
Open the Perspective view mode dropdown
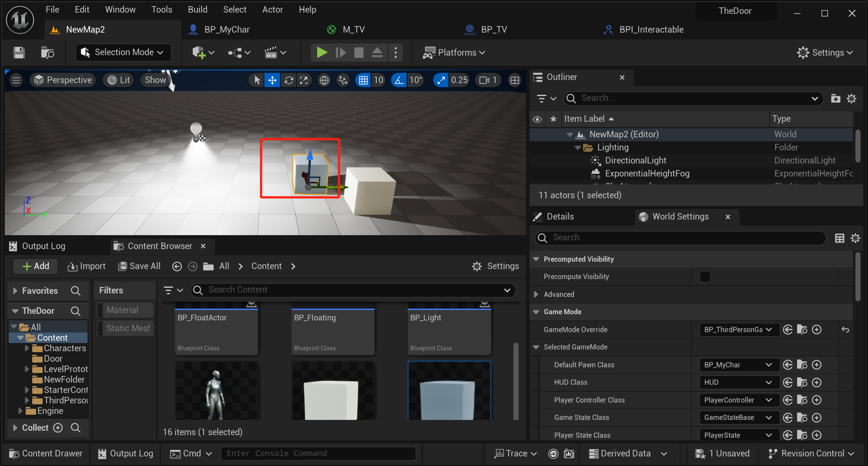(63, 80)
